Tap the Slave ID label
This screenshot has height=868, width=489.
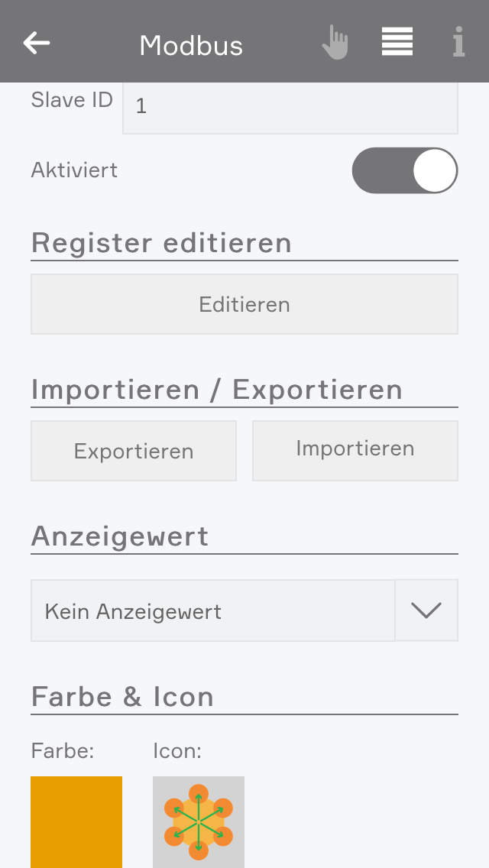(72, 100)
